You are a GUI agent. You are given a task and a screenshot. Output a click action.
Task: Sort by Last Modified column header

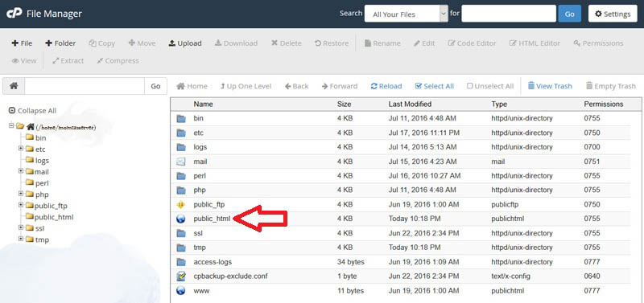410,104
